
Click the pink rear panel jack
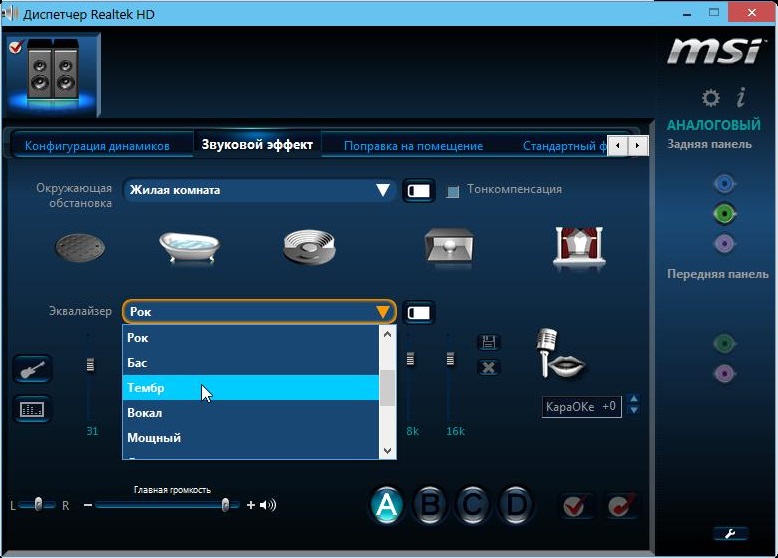[724, 244]
